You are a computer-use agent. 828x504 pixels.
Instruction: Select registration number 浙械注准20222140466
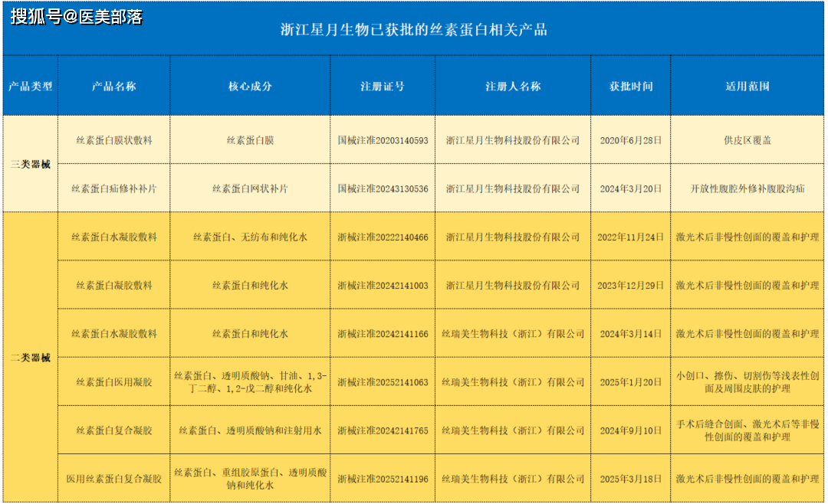click(383, 237)
